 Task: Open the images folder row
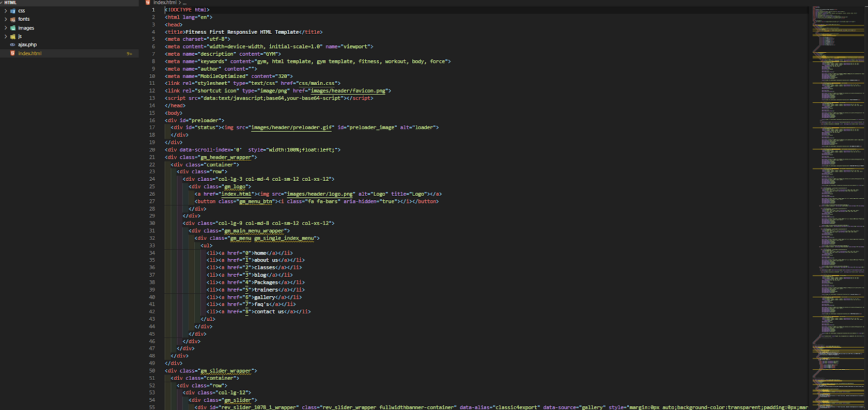(69, 28)
